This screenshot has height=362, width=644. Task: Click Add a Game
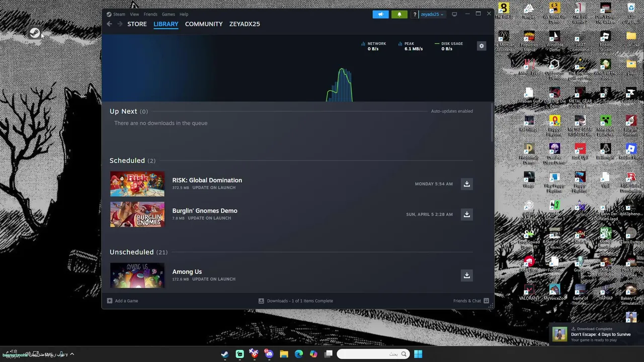(x=122, y=301)
